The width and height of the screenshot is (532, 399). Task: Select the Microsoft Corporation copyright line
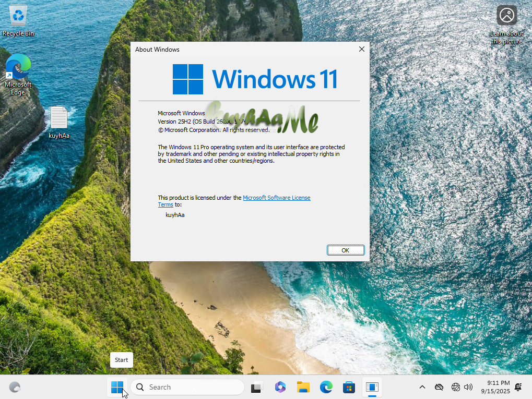[x=214, y=130]
